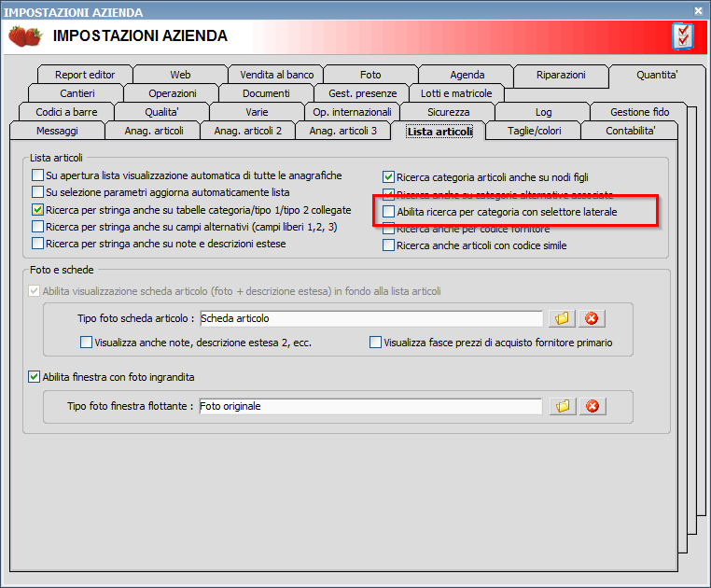711x588 pixels.
Task: Select the Contabilita' tab
Action: point(630,131)
